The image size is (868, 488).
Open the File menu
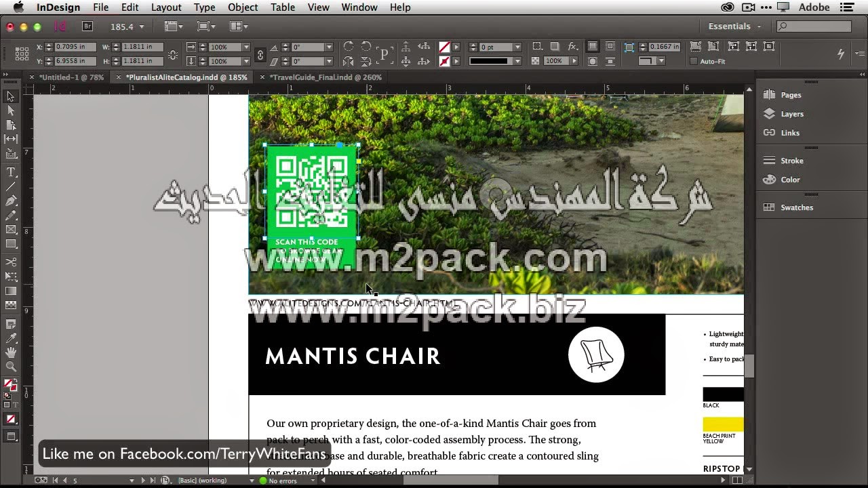point(100,7)
